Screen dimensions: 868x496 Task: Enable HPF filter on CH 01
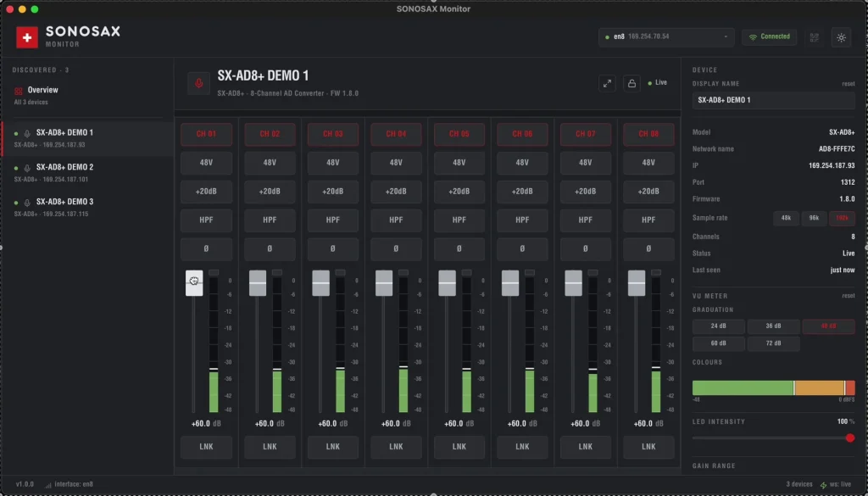(207, 220)
